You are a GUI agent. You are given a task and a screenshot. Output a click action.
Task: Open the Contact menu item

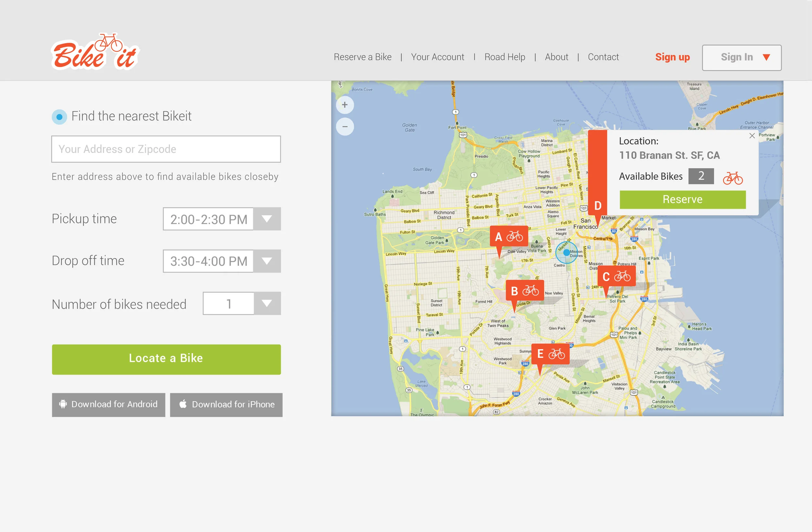click(x=603, y=57)
